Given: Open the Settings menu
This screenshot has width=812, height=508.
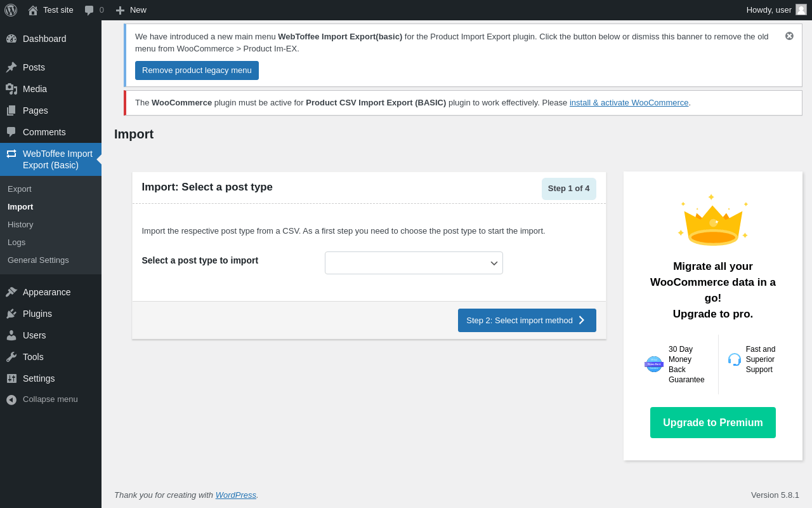Looking at the screenshot, I should click(51, 378).
